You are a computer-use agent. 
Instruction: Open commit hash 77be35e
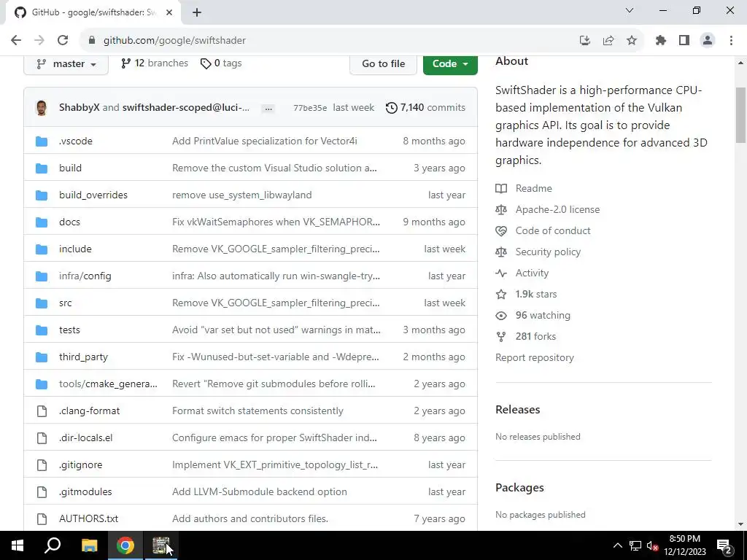[310, 108]
